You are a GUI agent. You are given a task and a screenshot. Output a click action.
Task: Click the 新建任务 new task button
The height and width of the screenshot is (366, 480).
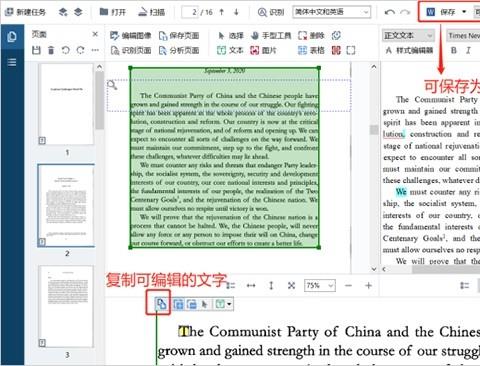pyautogui.click(x=25, y=12)
